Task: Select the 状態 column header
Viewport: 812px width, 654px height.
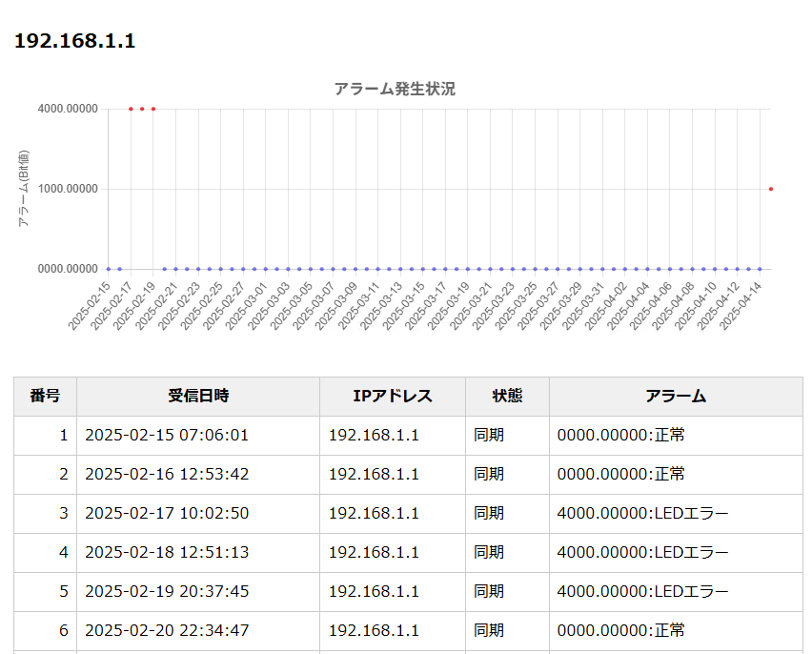Action: pyautogui.click(x=507, y=396)
